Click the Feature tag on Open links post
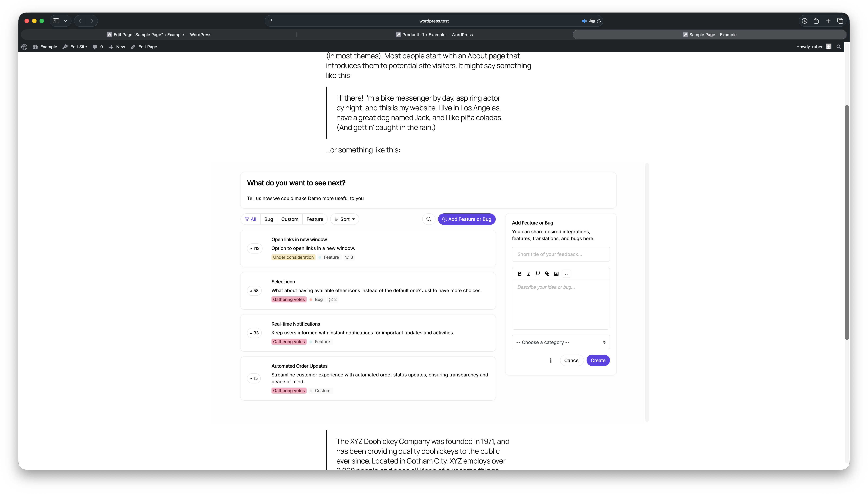The height and width of the screenshot is (494, 868). coord(329,257)
